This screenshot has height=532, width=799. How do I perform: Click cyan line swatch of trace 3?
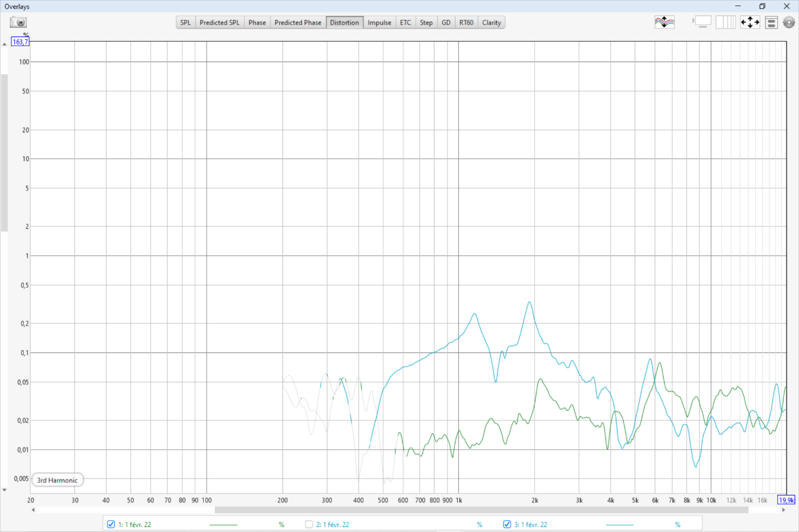620,525
